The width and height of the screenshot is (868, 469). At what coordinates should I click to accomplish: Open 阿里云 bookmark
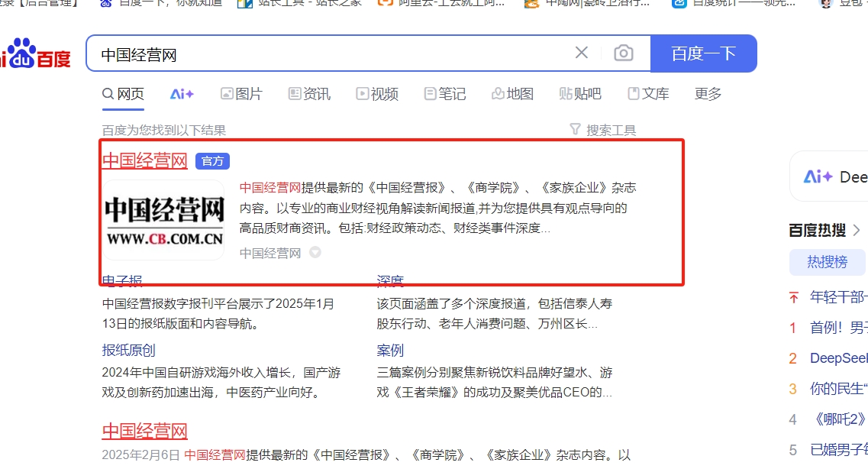pos(441,3)
